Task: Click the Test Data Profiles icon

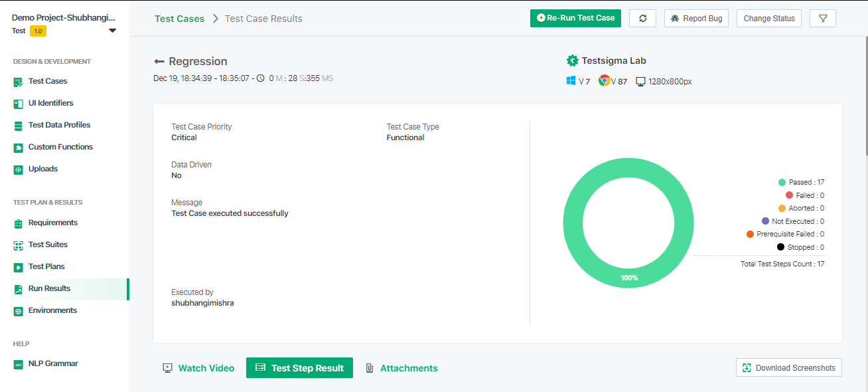Action: click(19, 126)
